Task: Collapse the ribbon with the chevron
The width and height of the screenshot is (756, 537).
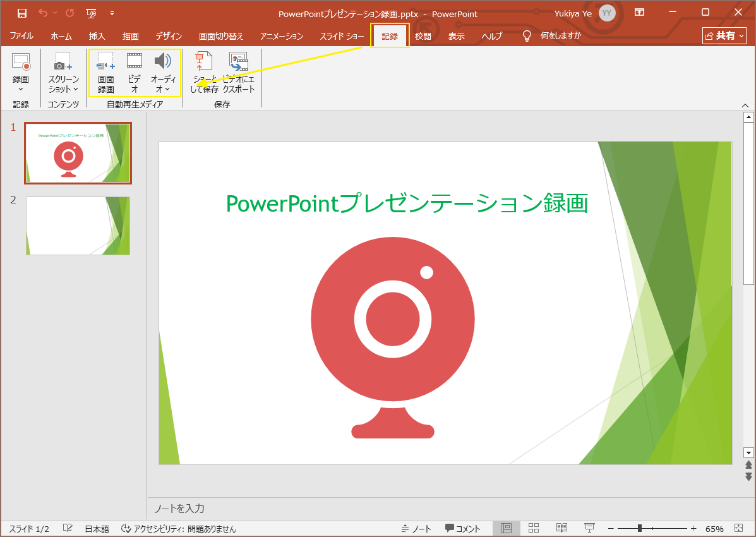Action: 745,105
